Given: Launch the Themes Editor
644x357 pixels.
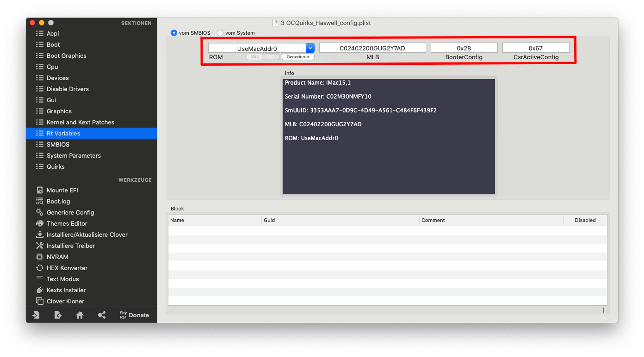Looking at the screenshot, I should pyautogui.click(x=62, y=223).
